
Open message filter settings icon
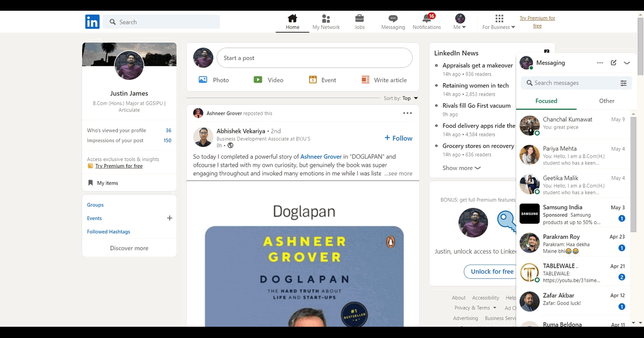click(624, 83)
